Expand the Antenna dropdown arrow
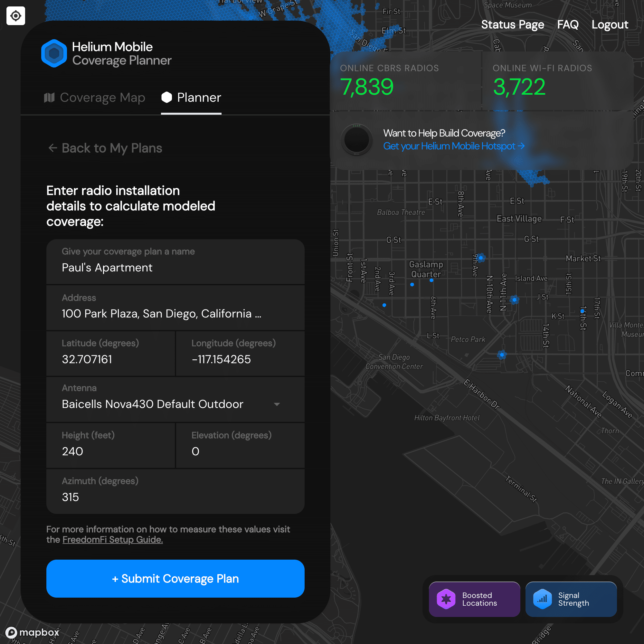Image resolution: width=644 pixels, height=644 pixels. click(277, 404)
